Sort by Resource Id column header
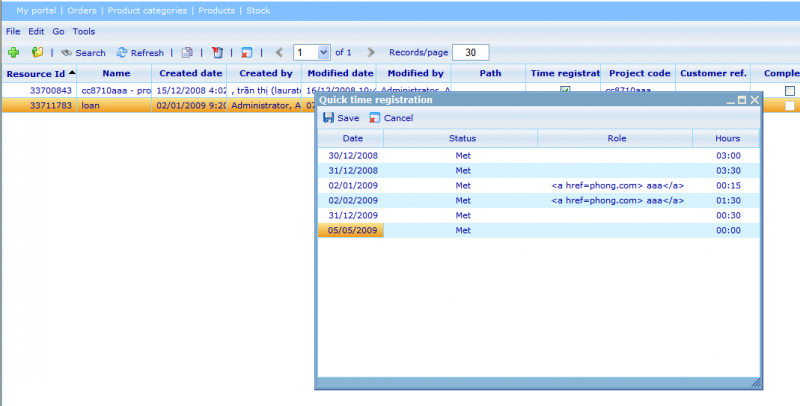The height and width of the screenshot is (406, 800). tap(37, 73)
